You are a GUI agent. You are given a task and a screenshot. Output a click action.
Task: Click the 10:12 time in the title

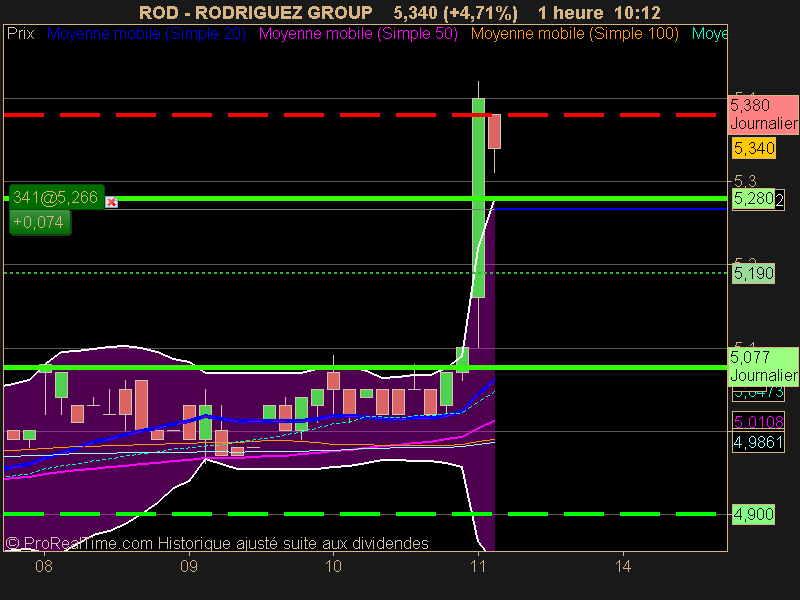tap(638, 12)
